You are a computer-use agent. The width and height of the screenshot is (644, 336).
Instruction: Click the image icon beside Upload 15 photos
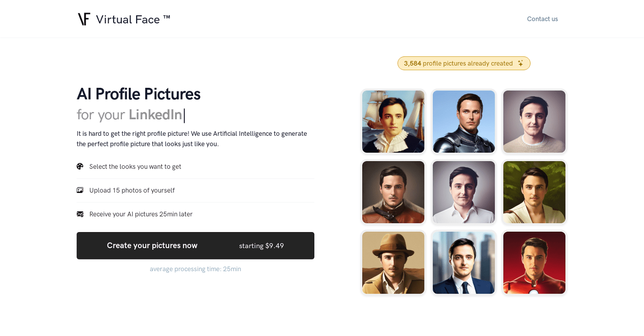coord(80,190)
